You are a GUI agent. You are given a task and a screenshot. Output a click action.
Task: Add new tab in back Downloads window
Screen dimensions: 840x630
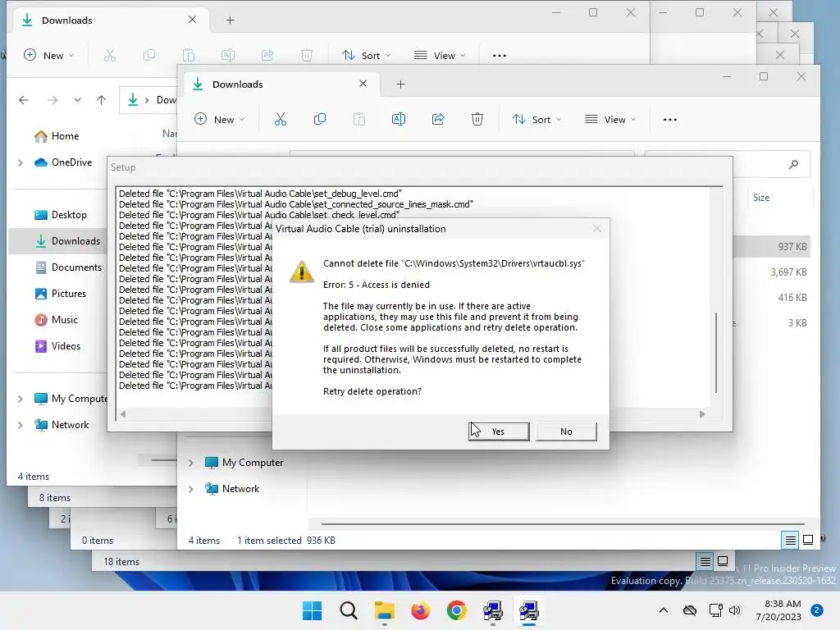(x=230, y=21)
